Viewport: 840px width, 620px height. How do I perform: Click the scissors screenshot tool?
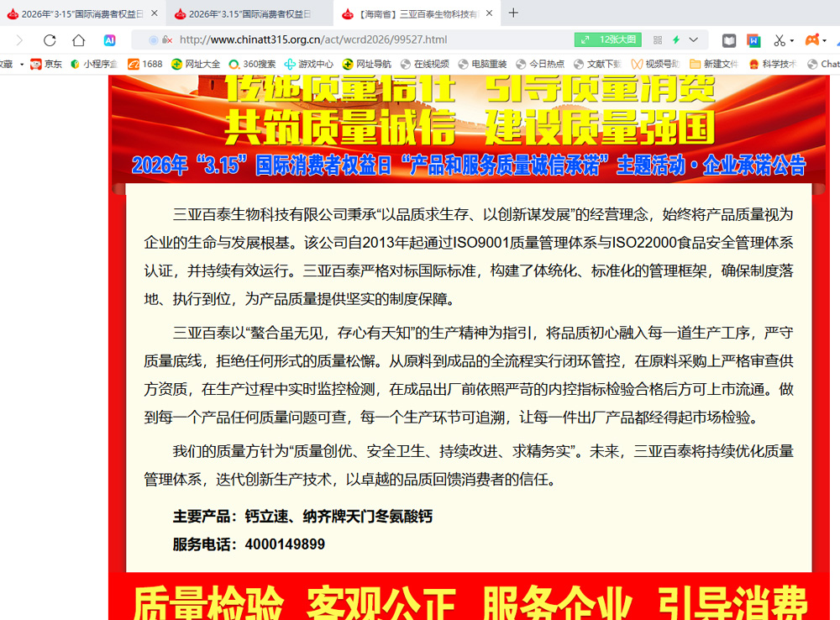point(779,40)
